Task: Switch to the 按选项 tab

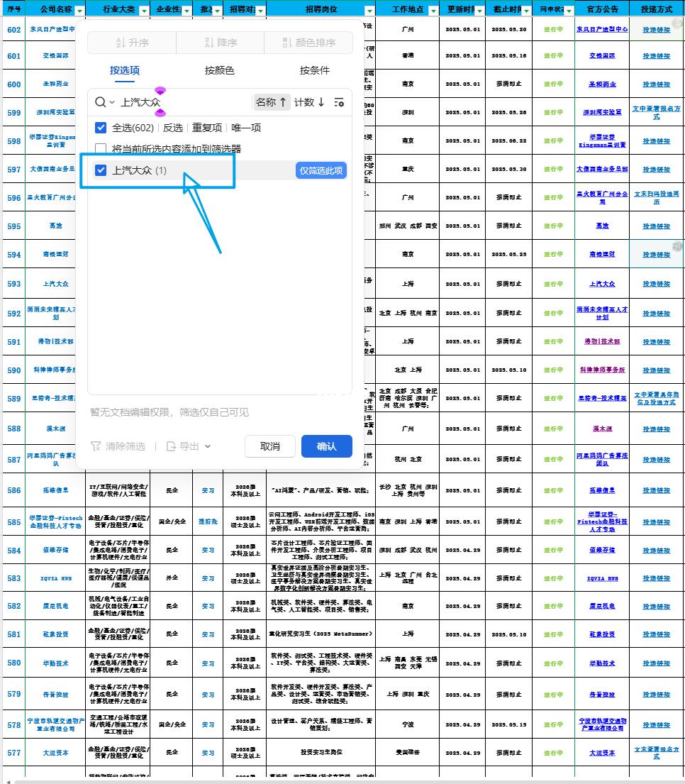Action: point(124,70)
